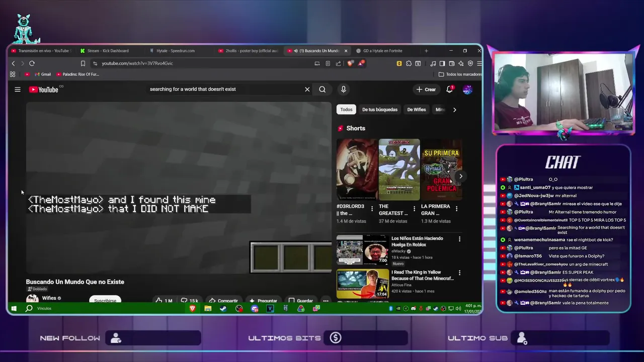This screenshot has width=644, height=362.
Task: Open Brave Rewards triangle icon
Action: point(361,63)
